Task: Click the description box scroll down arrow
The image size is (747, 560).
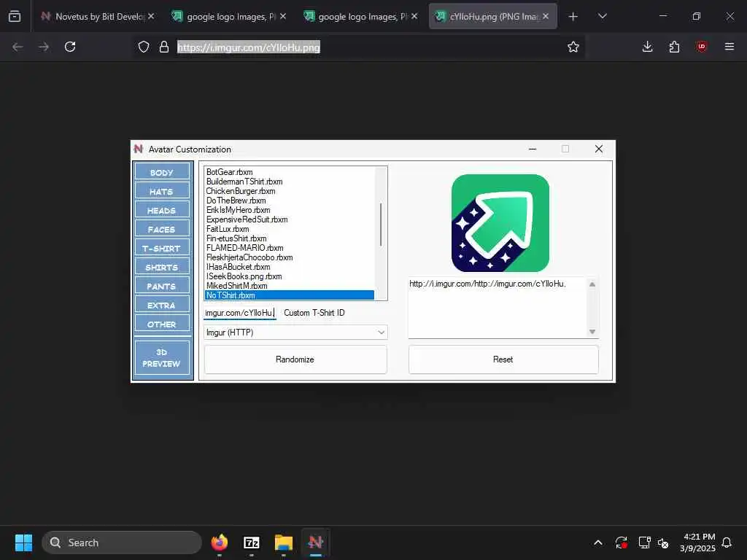Action: click(x=592, y=332)
